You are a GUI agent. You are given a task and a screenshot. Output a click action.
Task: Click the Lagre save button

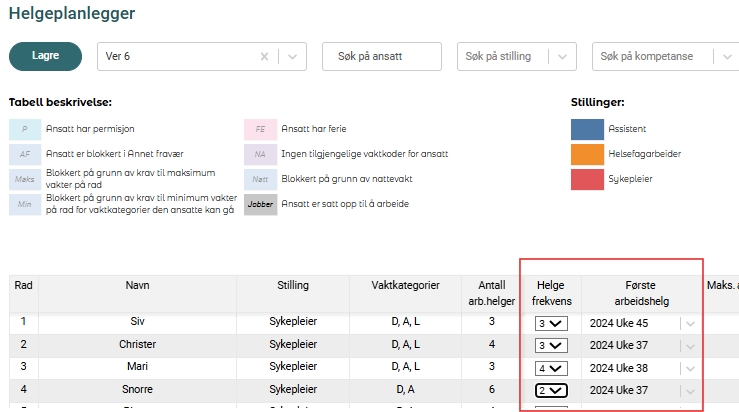click(45, 57)
